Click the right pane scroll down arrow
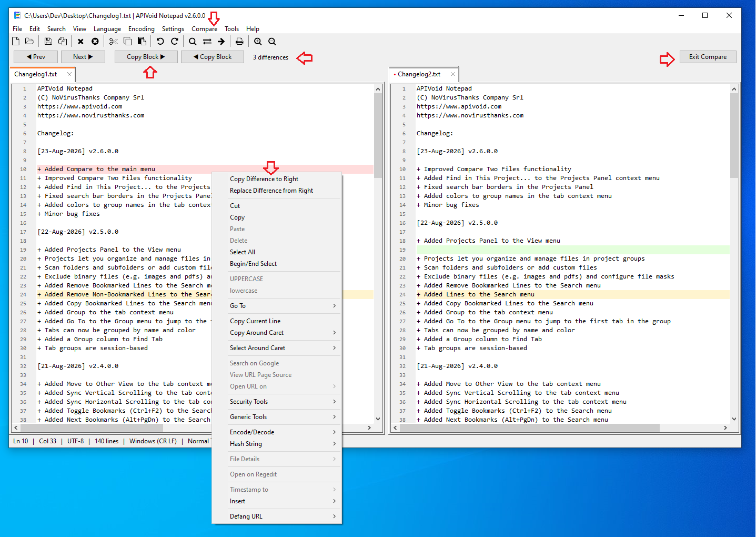 (x=734, y=419)
